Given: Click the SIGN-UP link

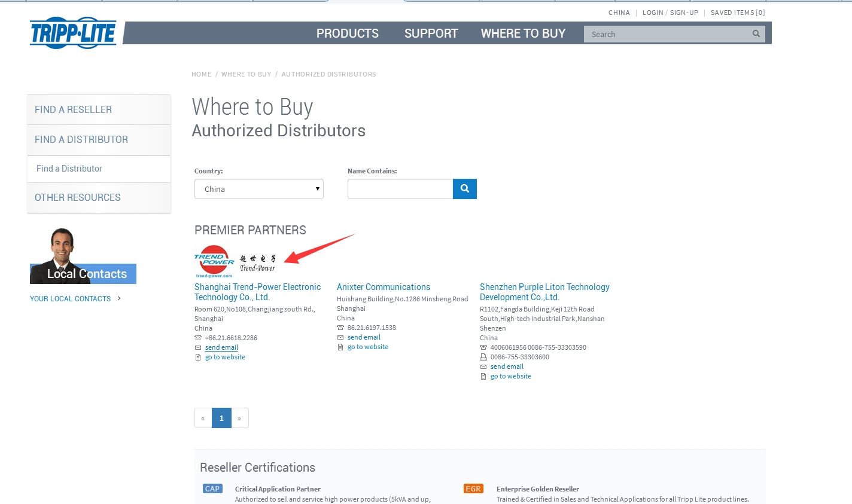Looking at the screenshot, I should [684, 13].
